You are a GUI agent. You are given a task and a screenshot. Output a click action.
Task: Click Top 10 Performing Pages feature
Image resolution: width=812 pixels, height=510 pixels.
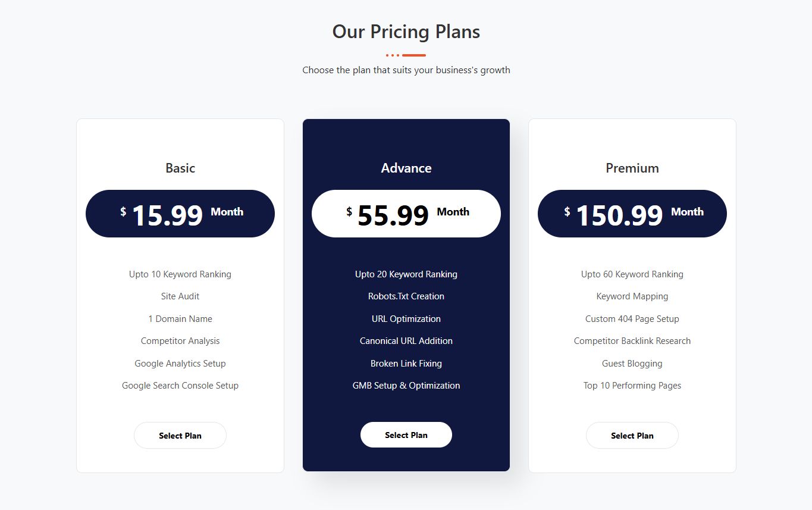coord(632,386)
